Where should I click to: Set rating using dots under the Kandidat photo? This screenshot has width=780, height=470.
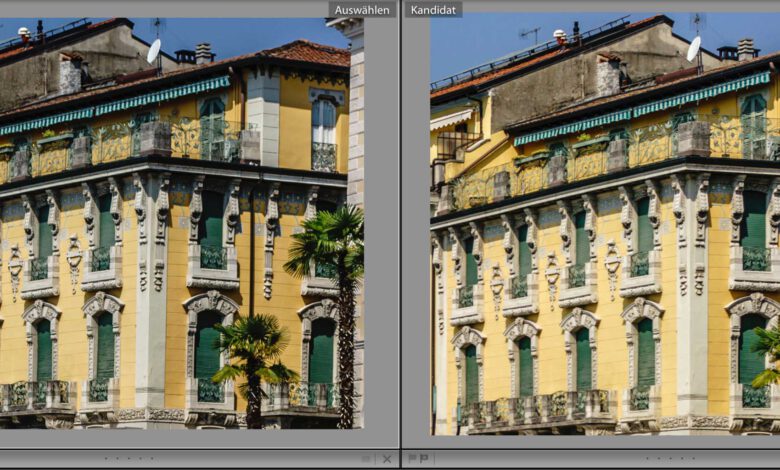click(669, 459)
